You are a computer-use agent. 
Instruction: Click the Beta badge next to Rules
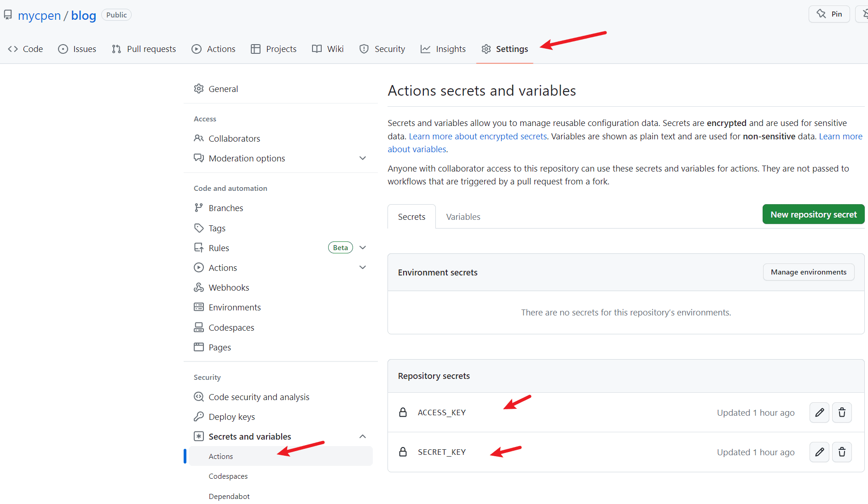(x=340, y=248)
